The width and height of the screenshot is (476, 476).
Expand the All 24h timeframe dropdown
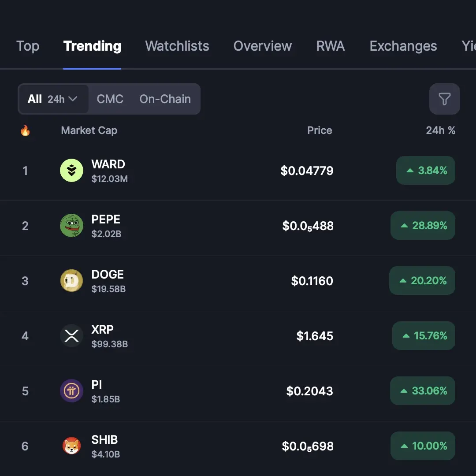click(53, 99)
